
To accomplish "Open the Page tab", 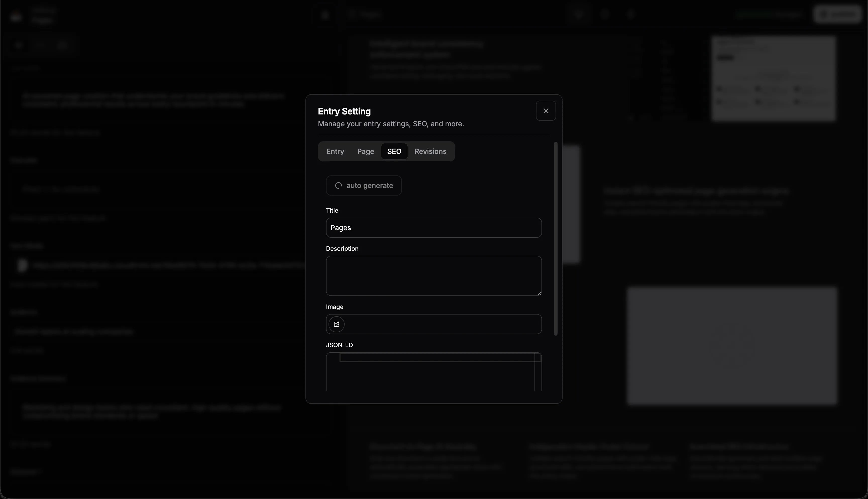I will pos(365,152).
